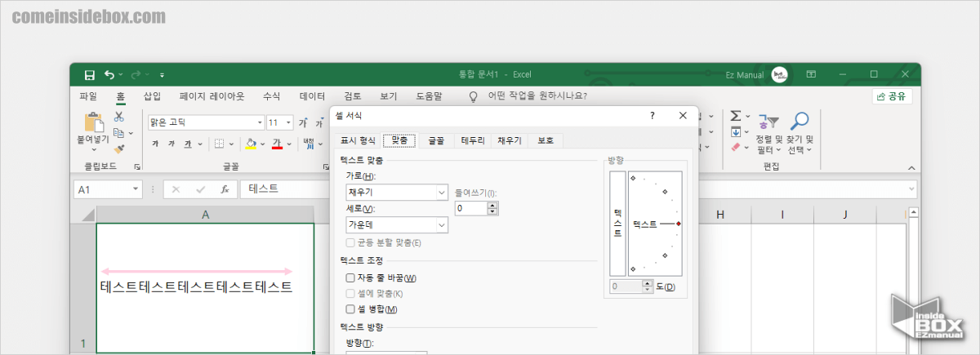980x355 pixels.
Task: Click the 정렬 및 필터 sort filter icon
Action: (x=768, y=122)
